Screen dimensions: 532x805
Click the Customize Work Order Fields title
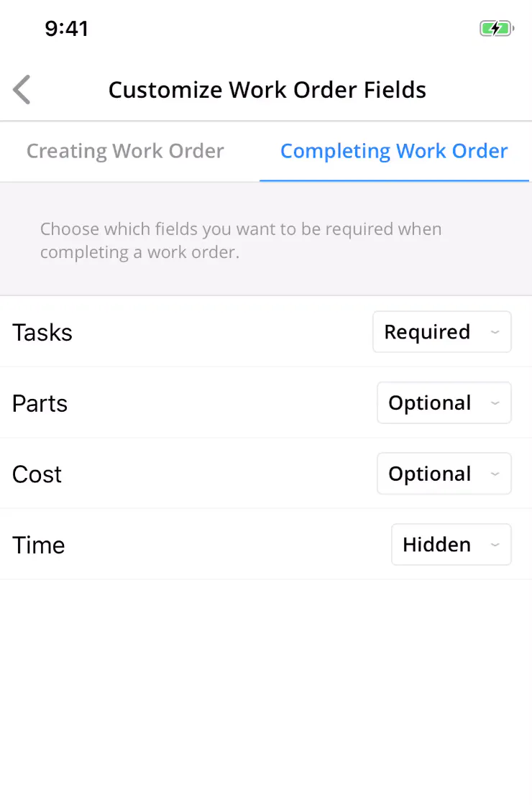pyautogui.click(x=267, y=89)
